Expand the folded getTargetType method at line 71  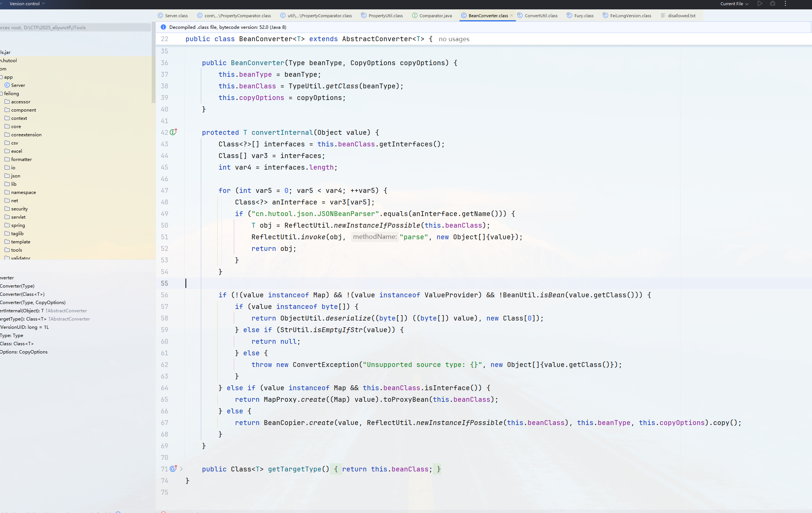click(x=181, y=469)
